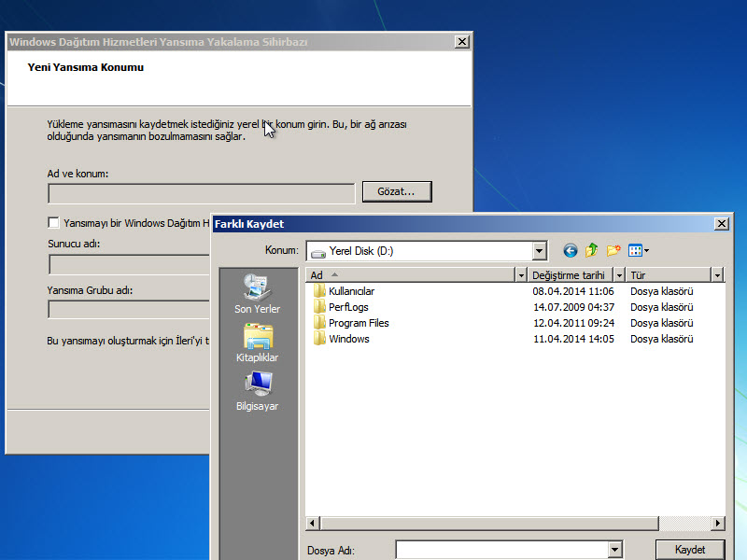Create a new folder icon

coord(613,250)
